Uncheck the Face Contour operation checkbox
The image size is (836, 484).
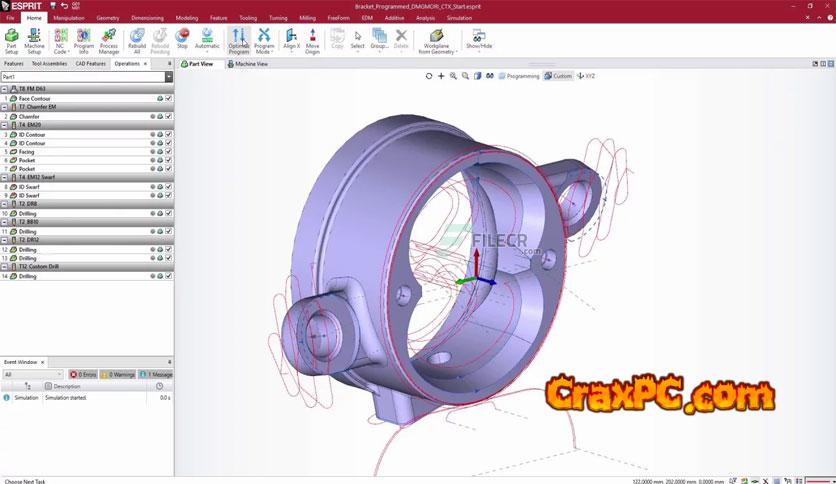click(x=169, y=99)
